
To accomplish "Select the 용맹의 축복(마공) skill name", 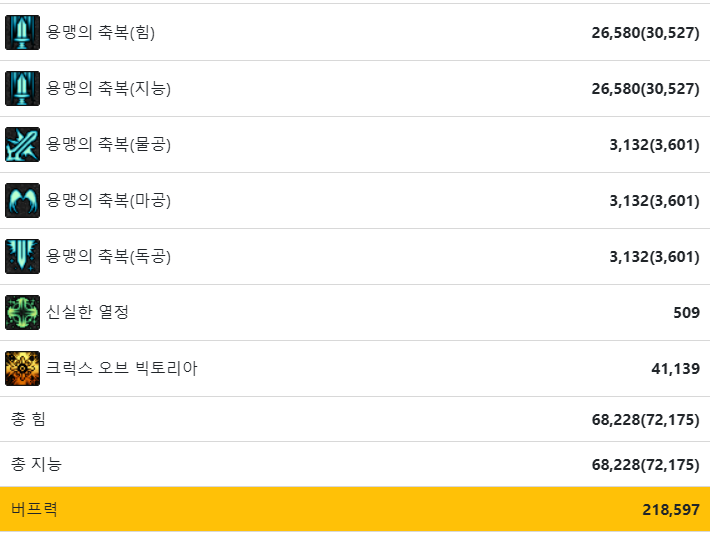I will point(109,200).
